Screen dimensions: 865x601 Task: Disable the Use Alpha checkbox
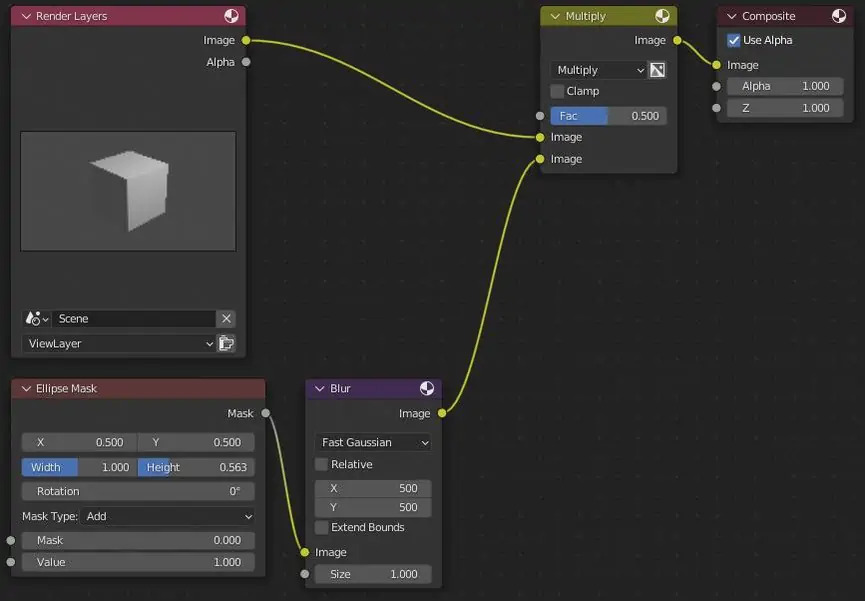[x=734, y=40]
